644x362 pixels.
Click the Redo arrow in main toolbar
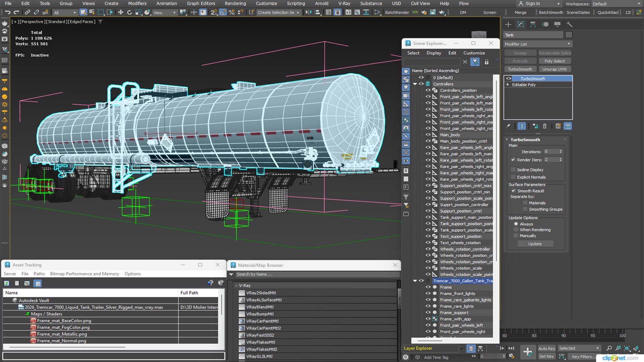[16, 12]
